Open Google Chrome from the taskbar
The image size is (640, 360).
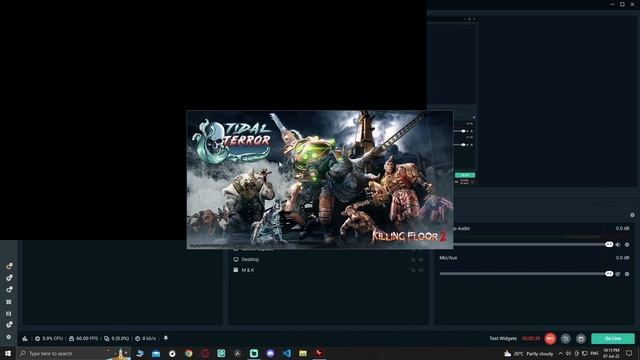(189, 353)
